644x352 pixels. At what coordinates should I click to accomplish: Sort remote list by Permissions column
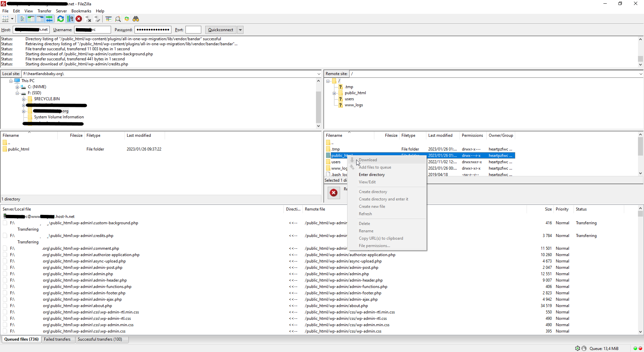[x=473, y=135]
